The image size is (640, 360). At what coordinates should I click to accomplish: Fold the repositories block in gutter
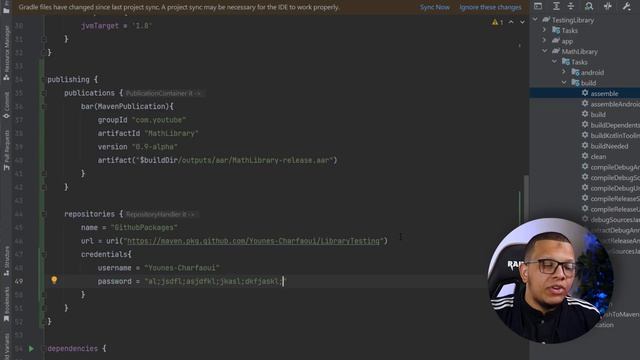click(x=44, y=214)
